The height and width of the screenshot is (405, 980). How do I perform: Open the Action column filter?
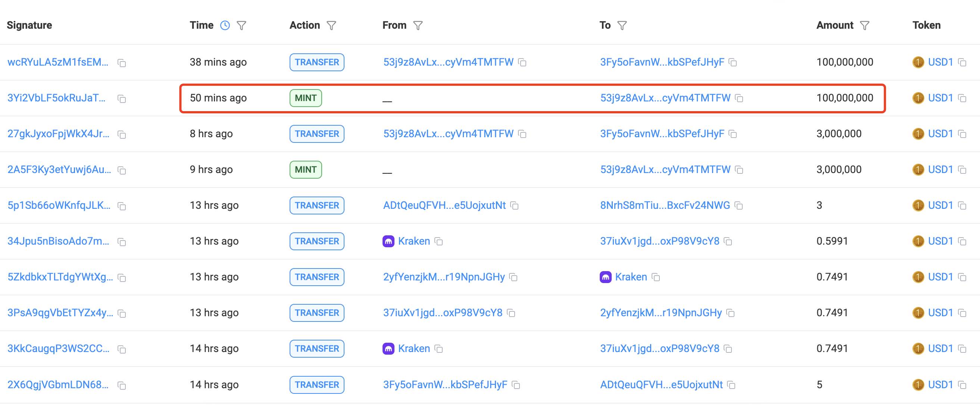pyautogui.click(x=331, y=25)
